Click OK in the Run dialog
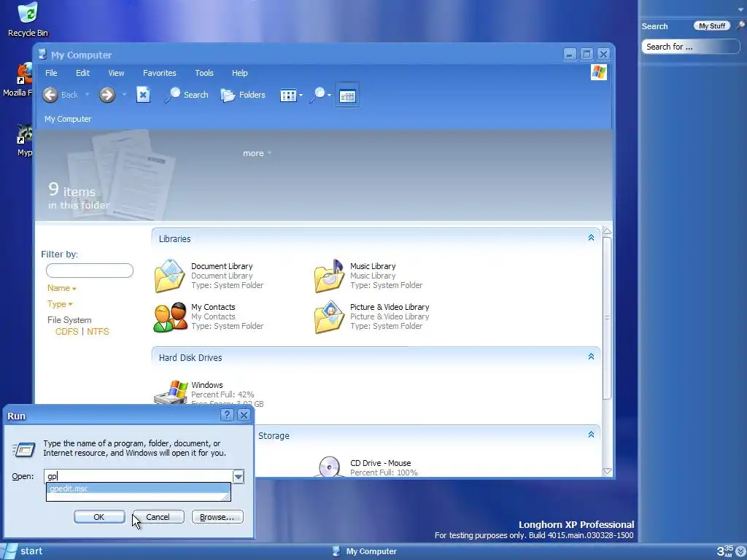The image size is (747, 560). tap(99, 517)
